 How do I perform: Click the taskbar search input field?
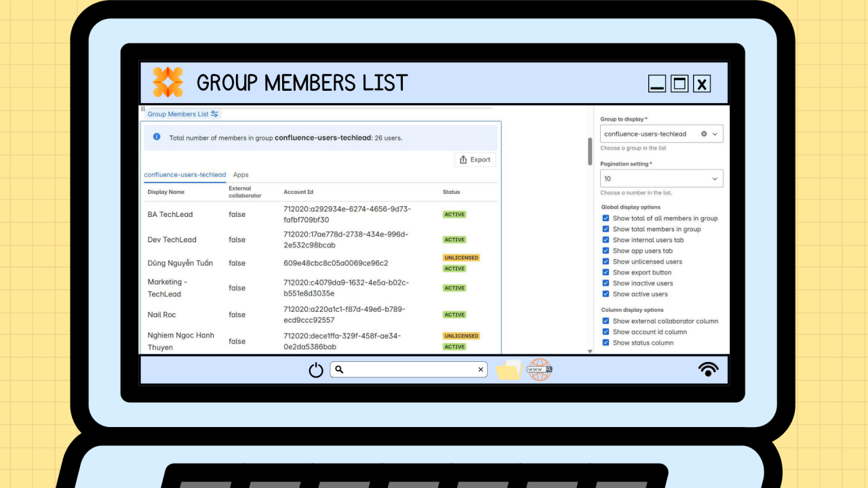click(408, 369)
